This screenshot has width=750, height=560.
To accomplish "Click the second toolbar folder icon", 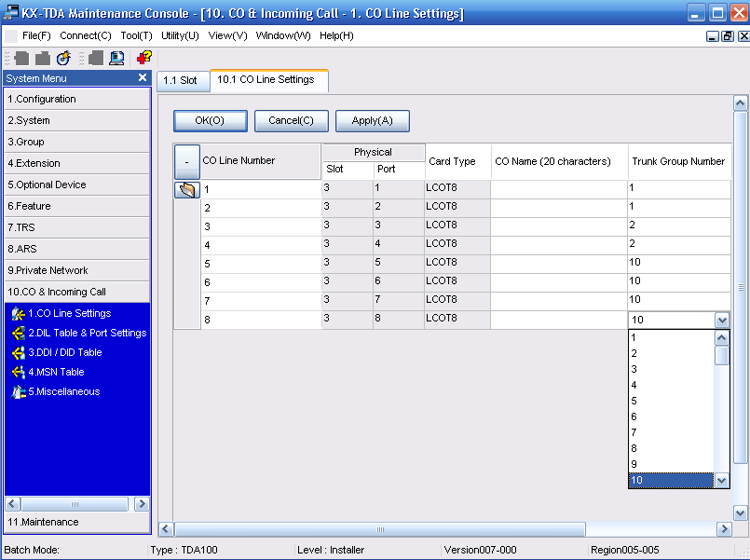I will click(x=43, y=58).
